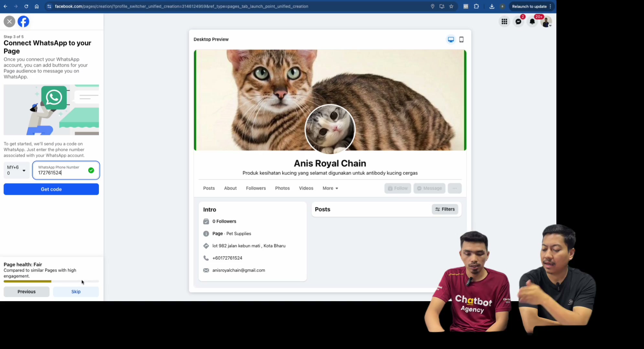Click the Get code button
Screen dimensions: 644x349
(51, 189)
